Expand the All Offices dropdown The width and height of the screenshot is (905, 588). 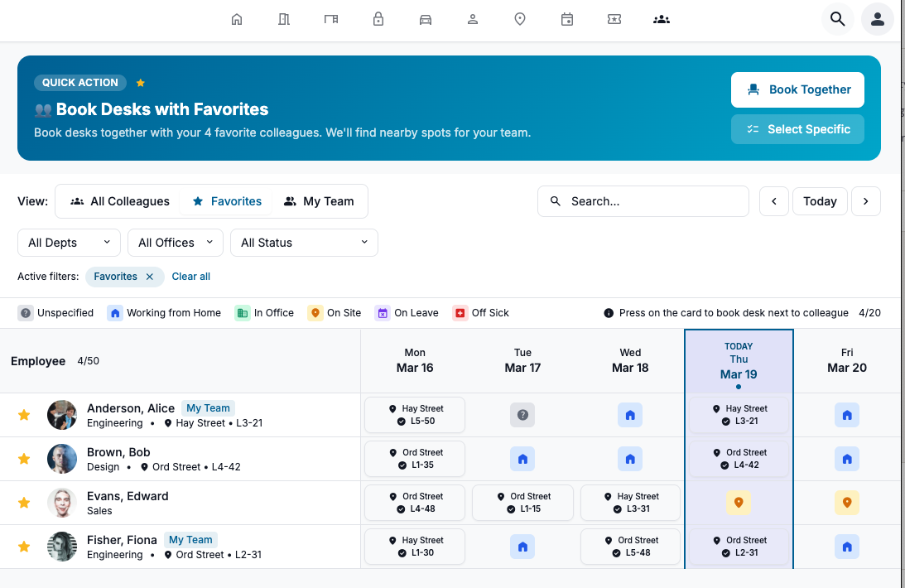(x=175, y=242)
